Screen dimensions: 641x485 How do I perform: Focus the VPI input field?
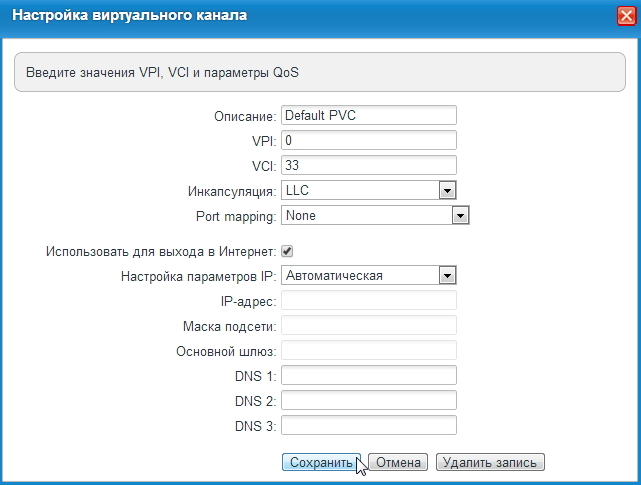[368, 140]
